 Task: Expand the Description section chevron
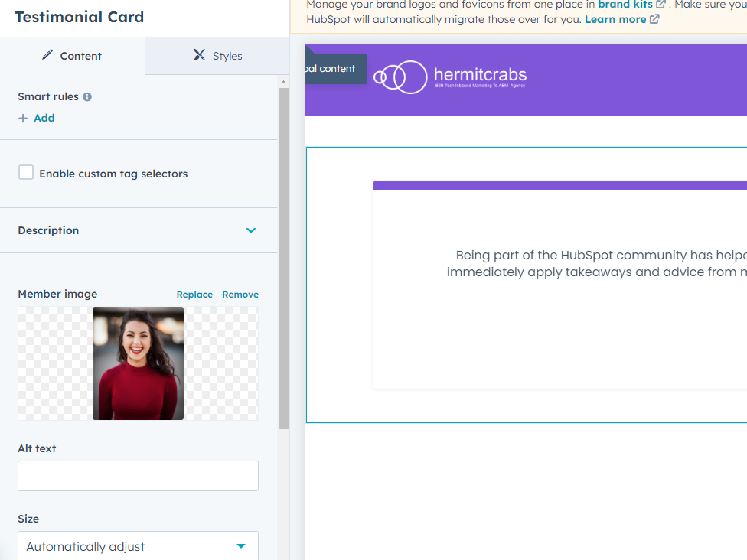(251, 230)
